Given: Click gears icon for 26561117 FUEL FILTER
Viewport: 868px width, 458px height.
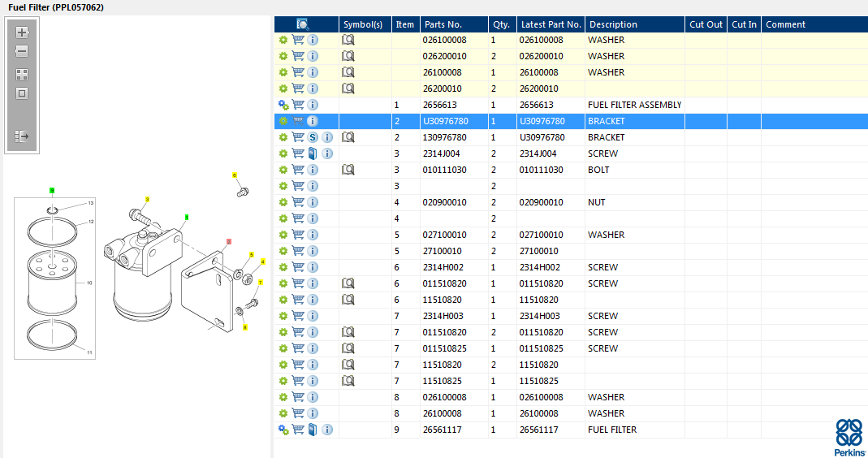Looking at the screenshot, I should point(283,430).
